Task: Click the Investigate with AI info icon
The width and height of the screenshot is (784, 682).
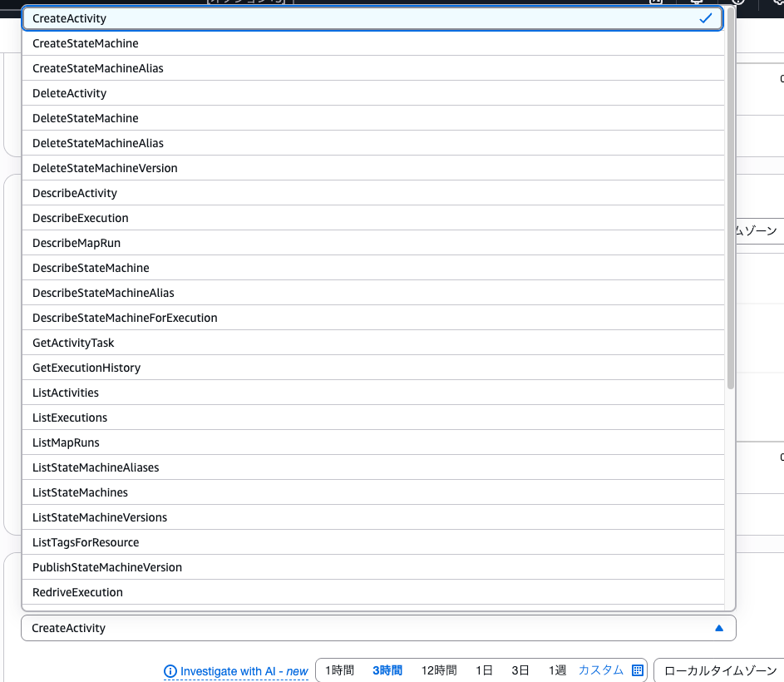Action: [x=170, y=671]
